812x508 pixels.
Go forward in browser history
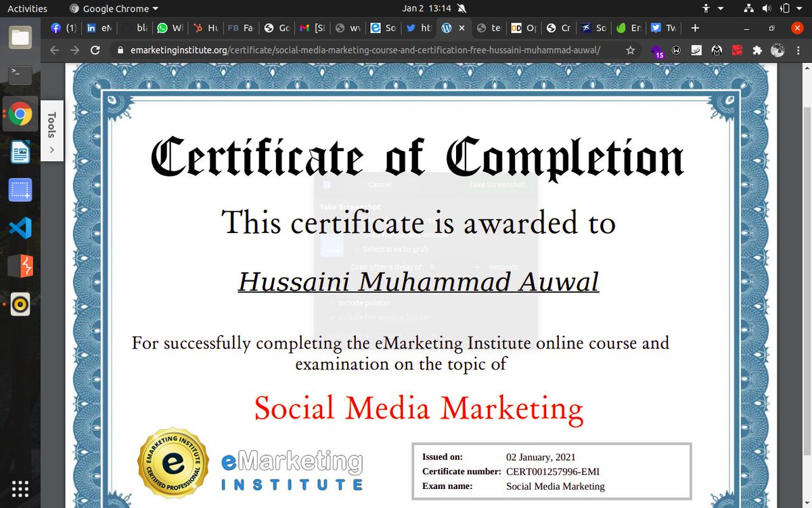pos(74,50)
